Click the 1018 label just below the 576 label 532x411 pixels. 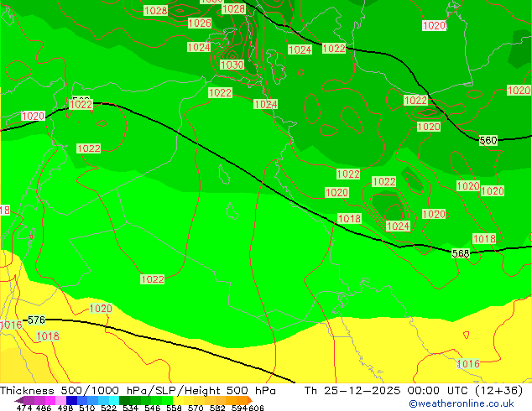tap(48, 336)
